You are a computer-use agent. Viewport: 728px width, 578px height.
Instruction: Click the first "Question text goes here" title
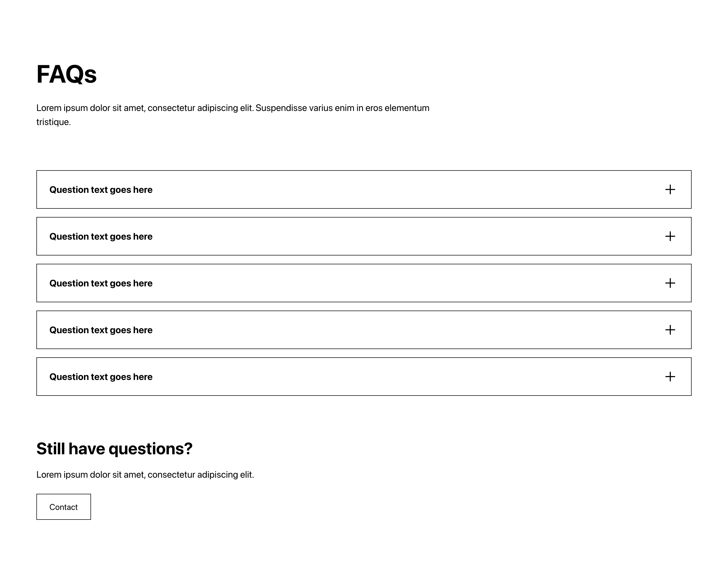(101, 190)
